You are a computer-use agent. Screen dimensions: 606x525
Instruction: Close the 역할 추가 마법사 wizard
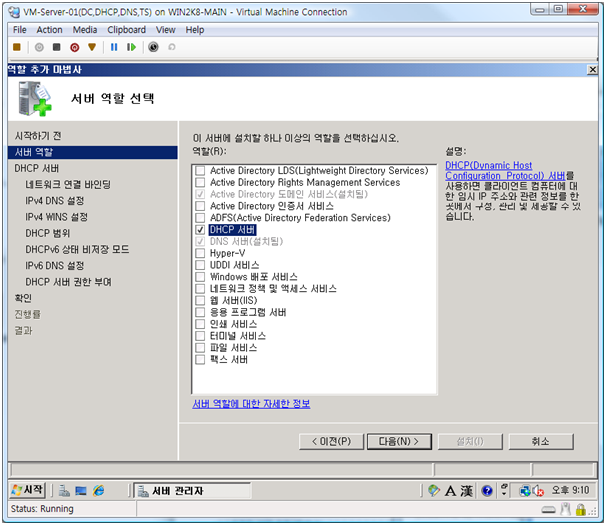[592, 70]
